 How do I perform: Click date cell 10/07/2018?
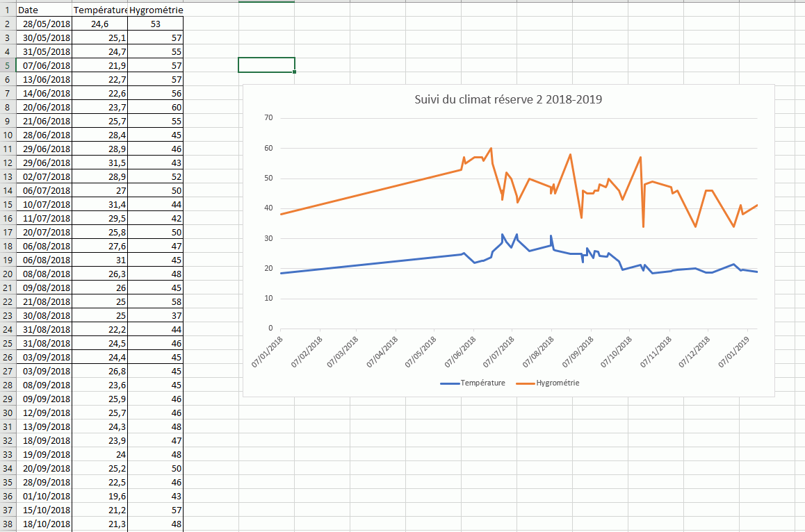pos(44,204)
